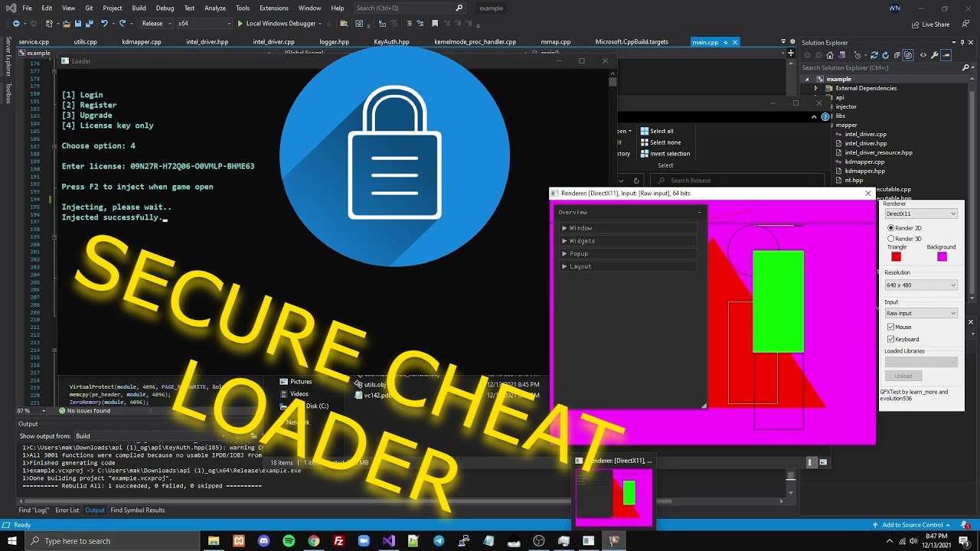Viewport: 980px width, 551px height.
Task: Expand the Layout section in Overview
Action: (x=628, y=266)
